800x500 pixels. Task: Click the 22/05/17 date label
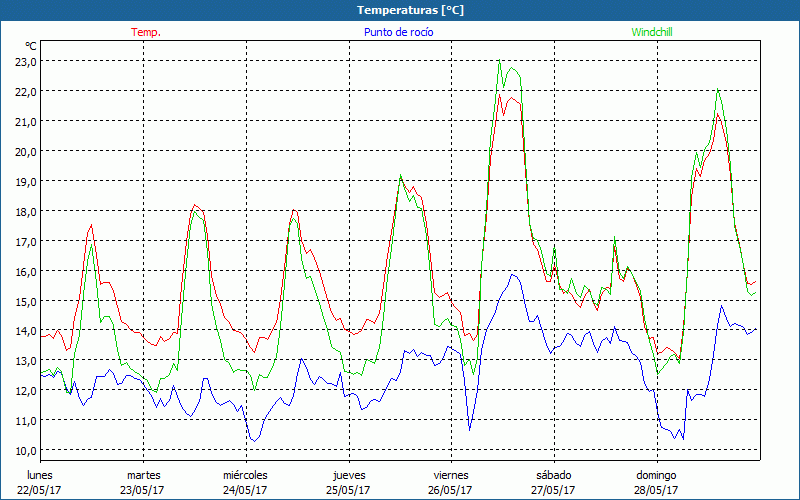point(41,490)
